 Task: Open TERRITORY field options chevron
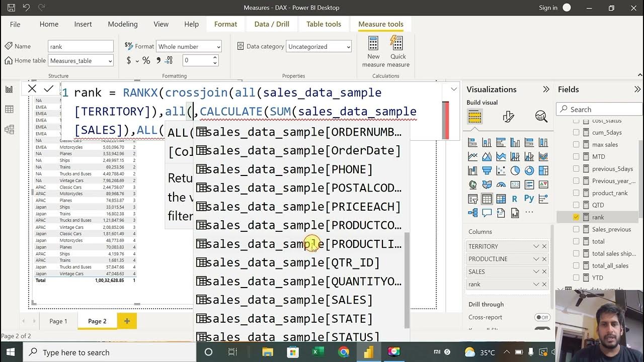[x=536, y=246]
